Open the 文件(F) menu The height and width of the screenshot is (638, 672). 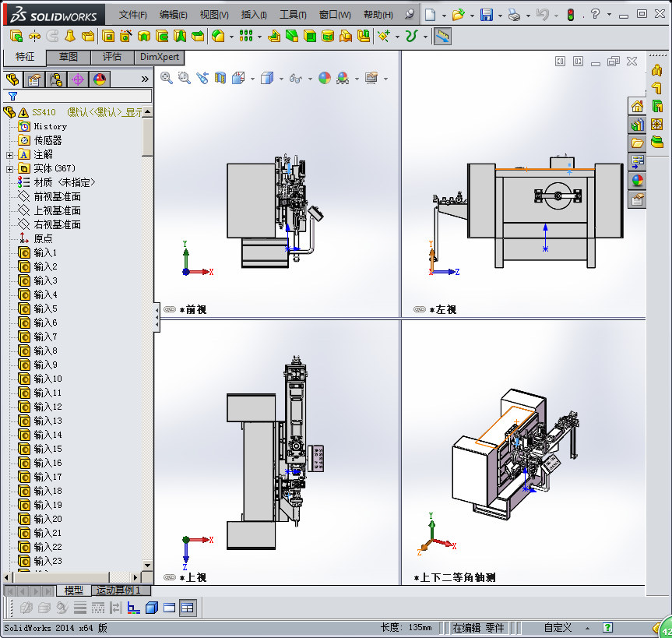[133, 15]
